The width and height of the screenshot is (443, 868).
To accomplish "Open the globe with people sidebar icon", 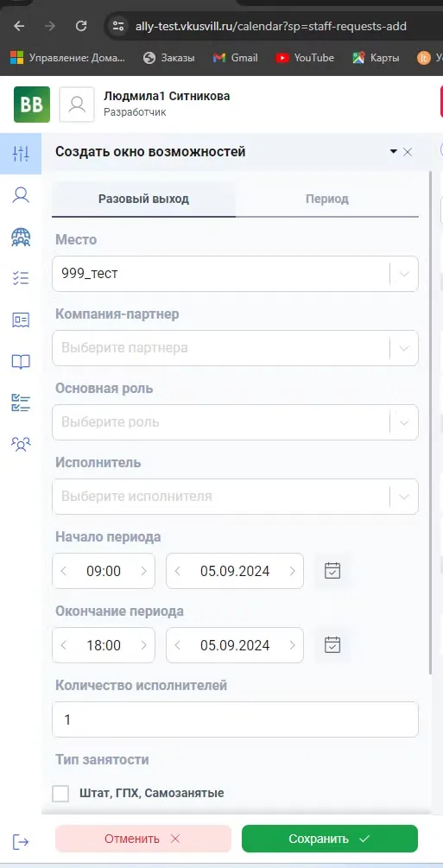I will click(x=21, y=237).
